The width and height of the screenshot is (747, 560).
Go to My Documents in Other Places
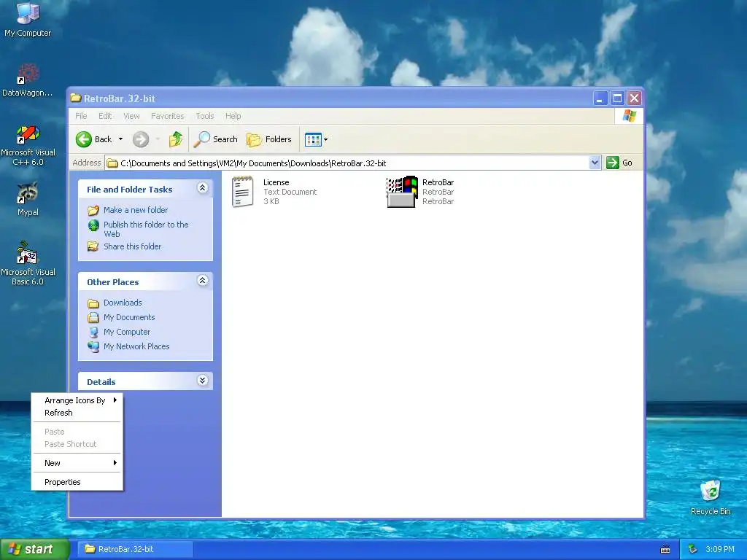pos(129,317)
